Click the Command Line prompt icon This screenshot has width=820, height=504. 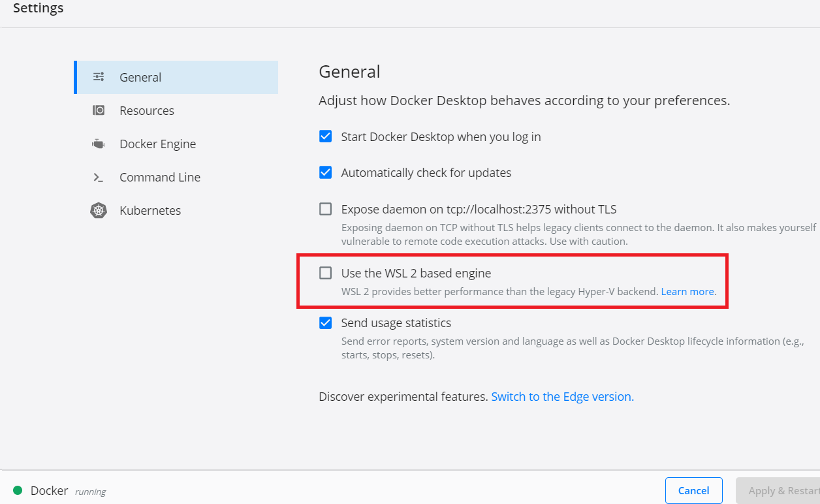point(99,177)
